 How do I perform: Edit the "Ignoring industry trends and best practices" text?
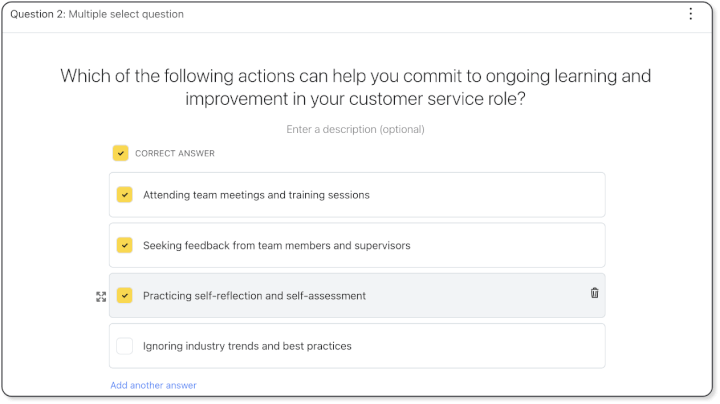[x=247, y=346]
